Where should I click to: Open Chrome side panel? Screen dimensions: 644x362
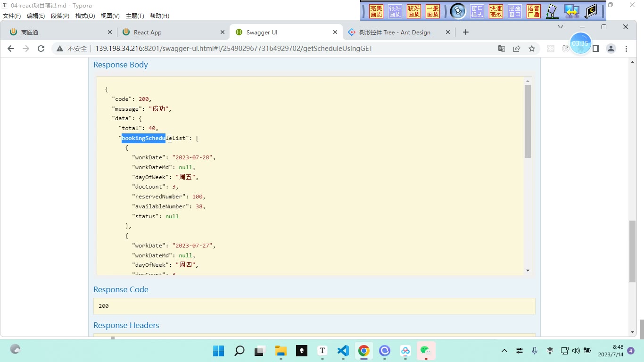tap(596, 49)
